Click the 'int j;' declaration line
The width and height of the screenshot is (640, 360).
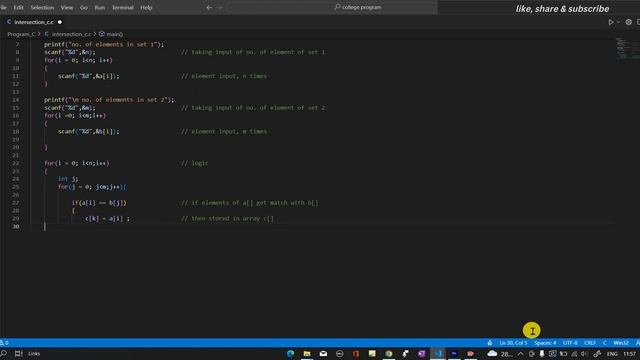point(68,179)
